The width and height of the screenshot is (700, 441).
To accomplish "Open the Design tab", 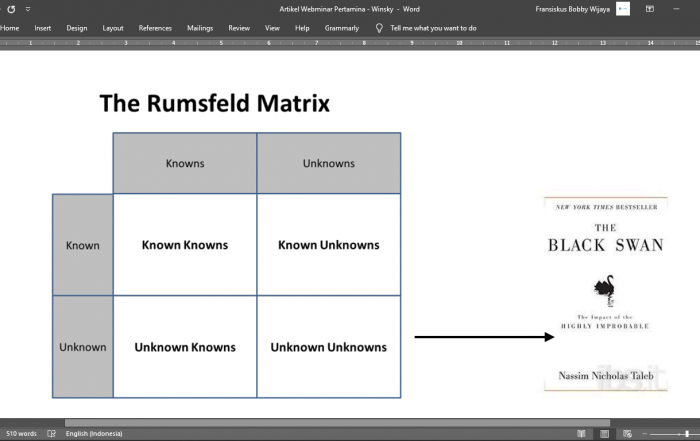I will [77, 28].
